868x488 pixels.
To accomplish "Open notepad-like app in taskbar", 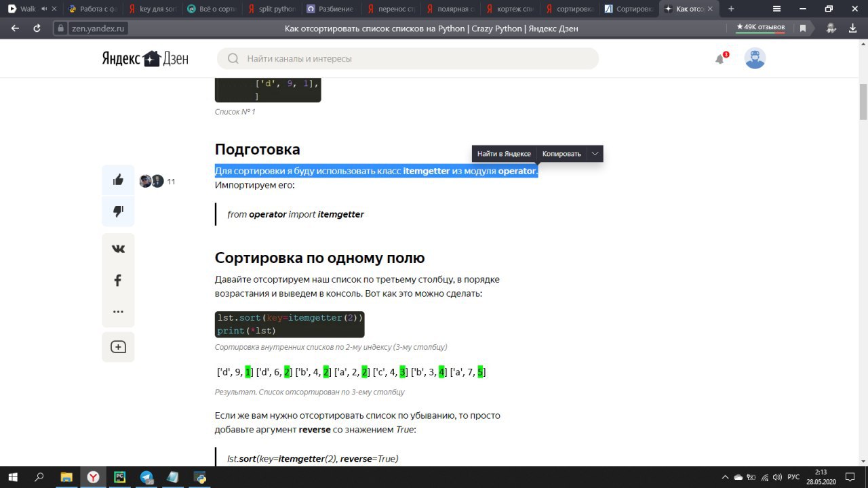I will click(x=173, y=477).
